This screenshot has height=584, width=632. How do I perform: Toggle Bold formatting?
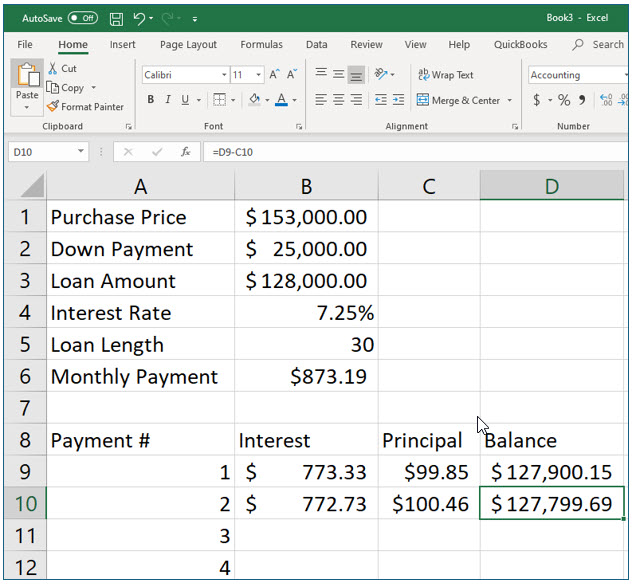click(x=151, y=100)
